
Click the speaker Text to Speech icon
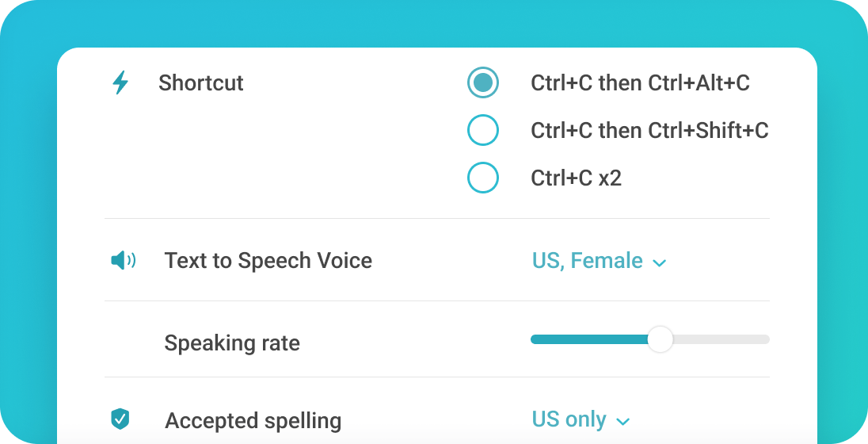coord(123,260)
